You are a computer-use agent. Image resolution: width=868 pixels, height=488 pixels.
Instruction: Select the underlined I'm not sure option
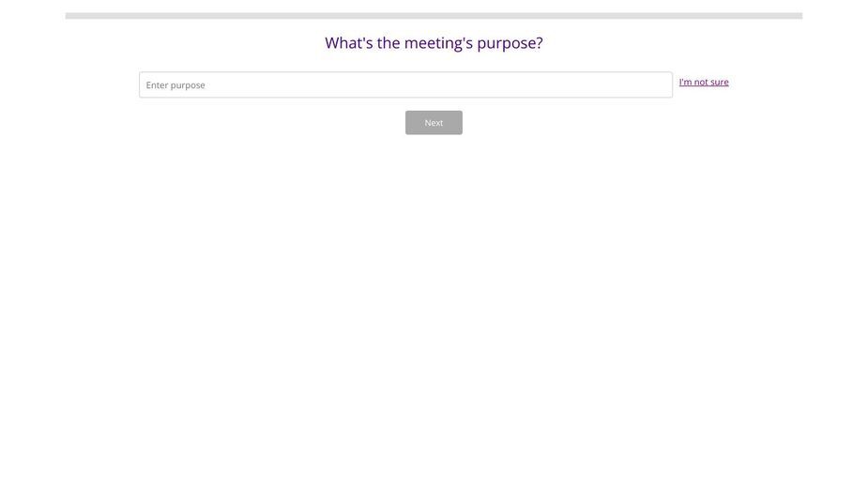pyautogui.click(x=704, y=82)
